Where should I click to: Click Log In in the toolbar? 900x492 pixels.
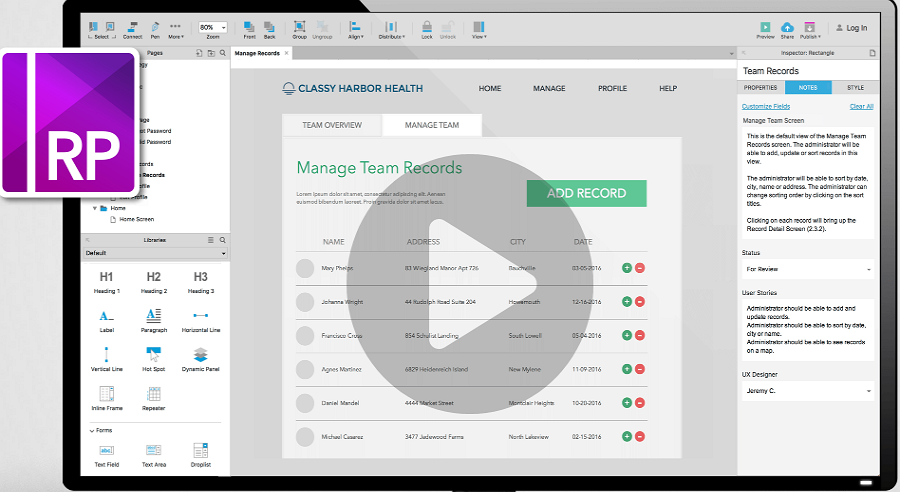click(852, 28)
